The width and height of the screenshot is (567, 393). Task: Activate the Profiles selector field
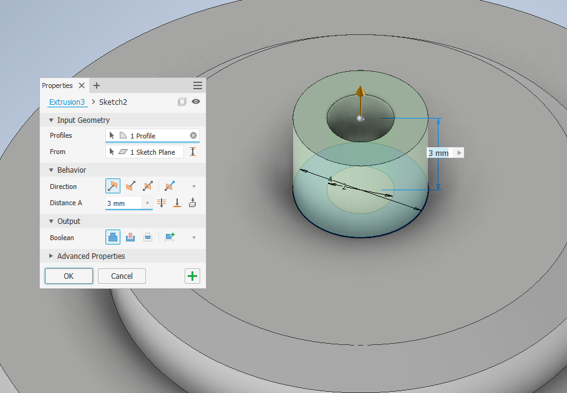[x=152, y=136]
